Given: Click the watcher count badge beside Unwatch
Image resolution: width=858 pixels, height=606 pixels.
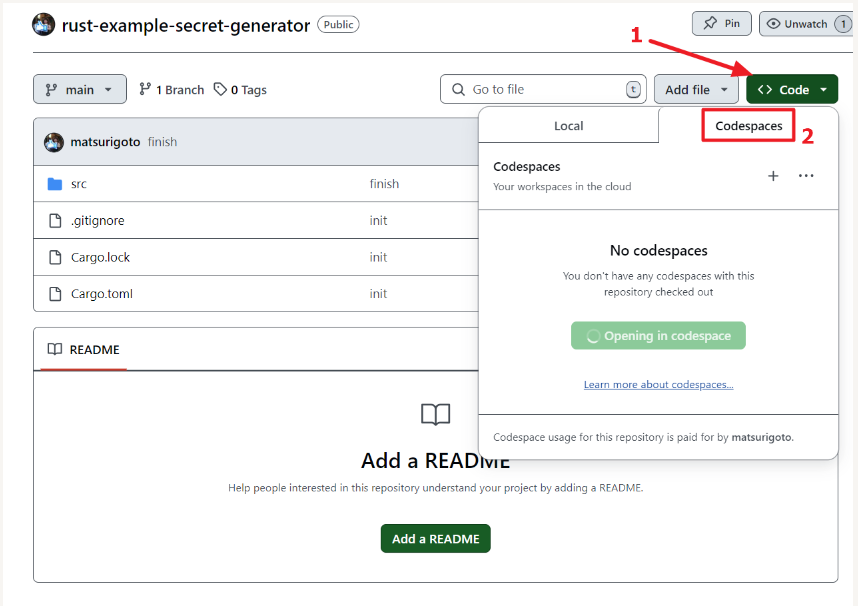Looking at the screenshot, I should coord(843,24).
